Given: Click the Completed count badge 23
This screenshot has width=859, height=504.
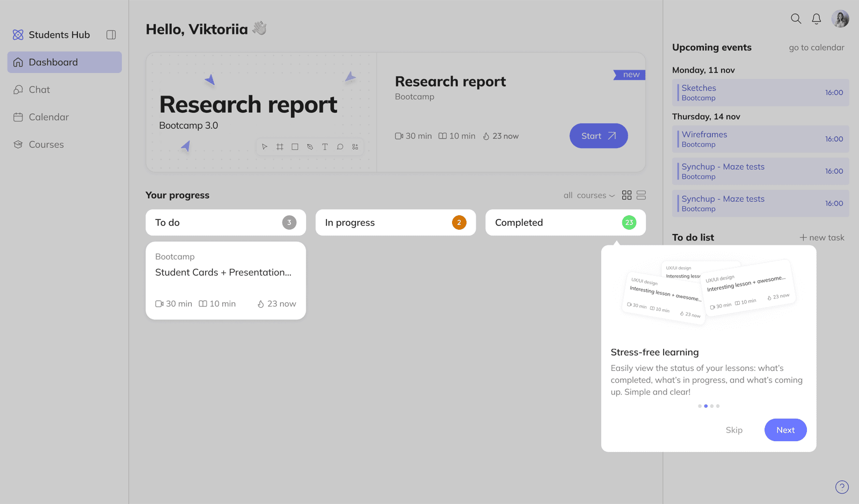Looking at the screenshot, I should click(x=629, y=222).
